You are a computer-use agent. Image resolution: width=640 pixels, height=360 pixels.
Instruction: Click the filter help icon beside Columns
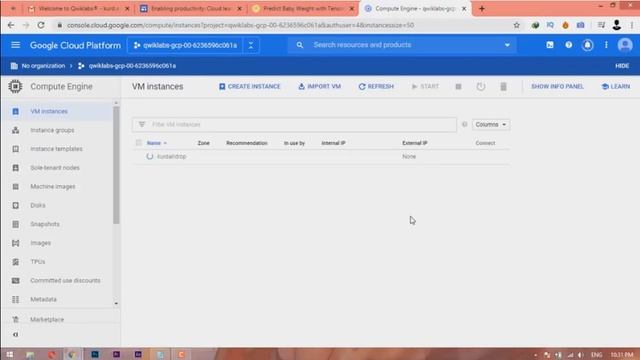coord(464,124)
